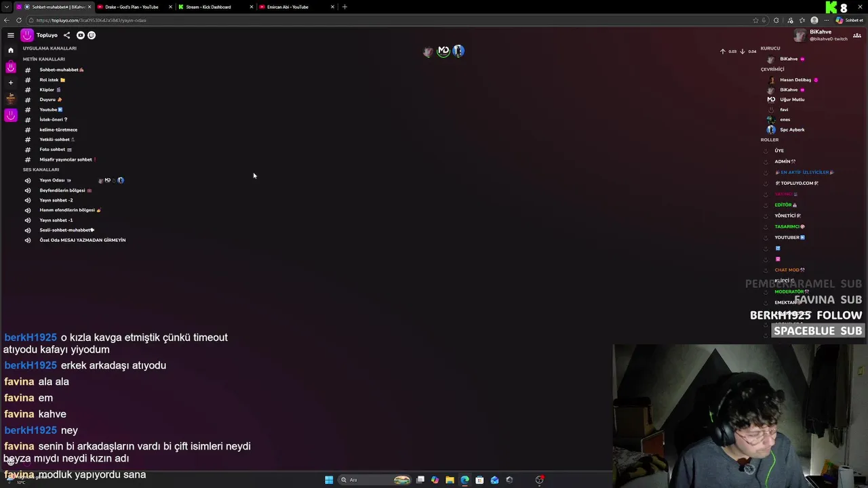
Task: Collapse the SES KANALLARI category
Action: 41,169
